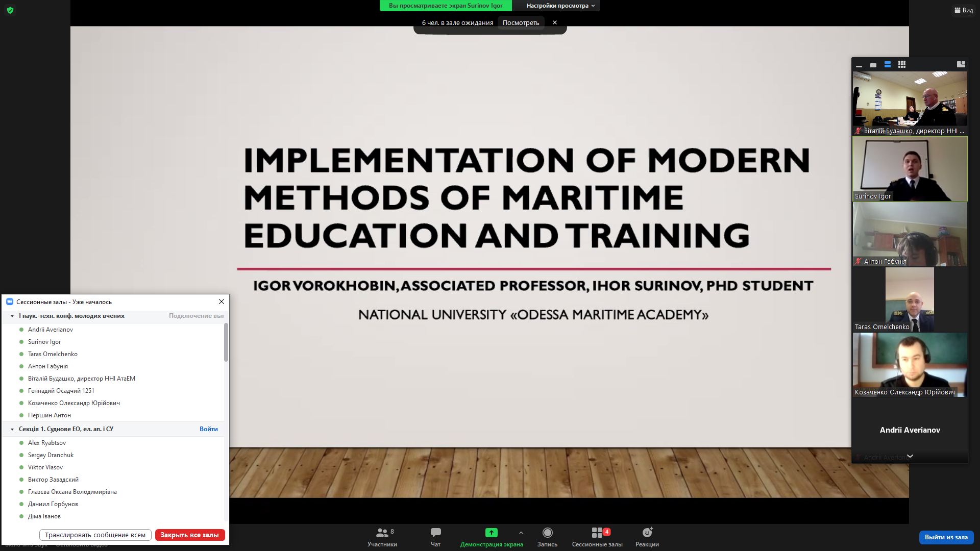
Task: Click the green 'Вы просматриваете экран Surinov Igor' banner
Action: (x=446, y=6)
